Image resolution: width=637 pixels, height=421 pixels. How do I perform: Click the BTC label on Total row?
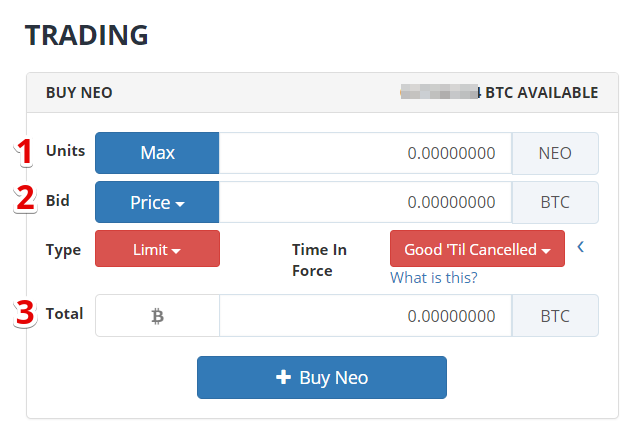[555, 316]
